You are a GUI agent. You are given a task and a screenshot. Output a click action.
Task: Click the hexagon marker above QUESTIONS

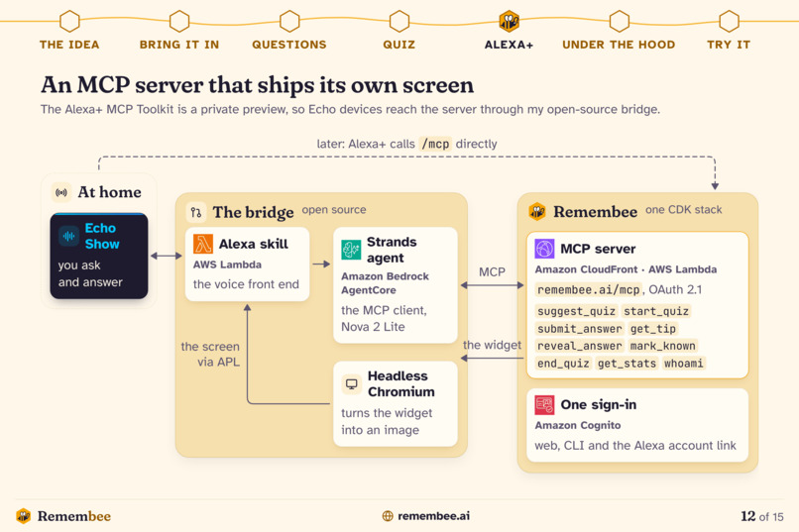[289, 21]
